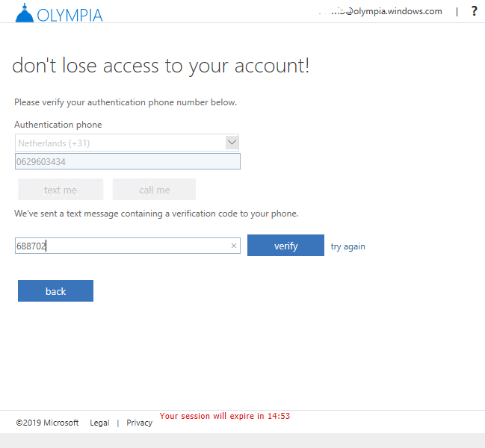The height and width of the screenshot is (448, 485).
Task: Click the session expiration timer text
Action: click(225, 416)
